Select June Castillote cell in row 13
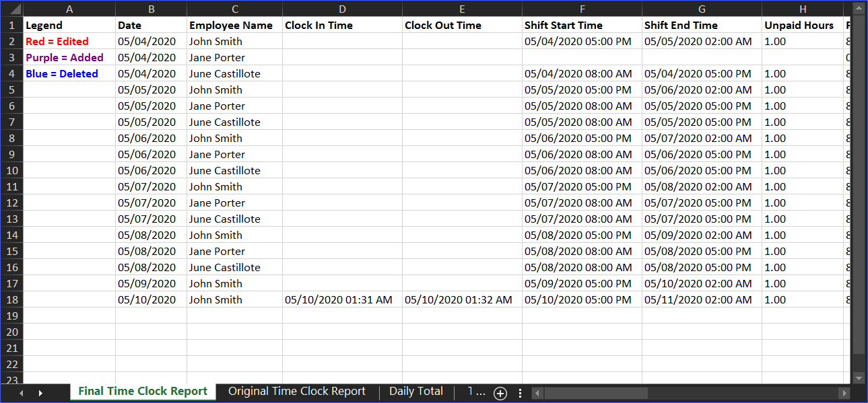 [234, 219]
